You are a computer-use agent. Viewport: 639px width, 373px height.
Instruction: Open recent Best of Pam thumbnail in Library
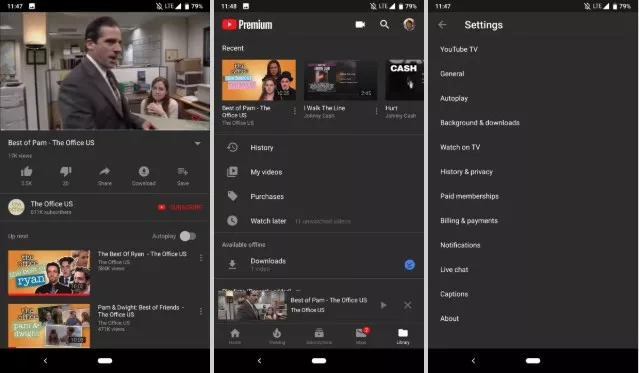259,80
